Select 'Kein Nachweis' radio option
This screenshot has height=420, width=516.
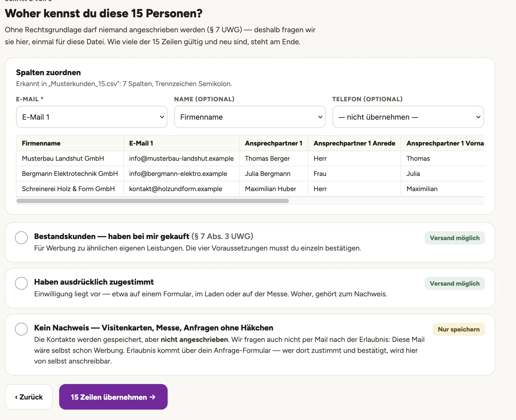tap(21, 329)
